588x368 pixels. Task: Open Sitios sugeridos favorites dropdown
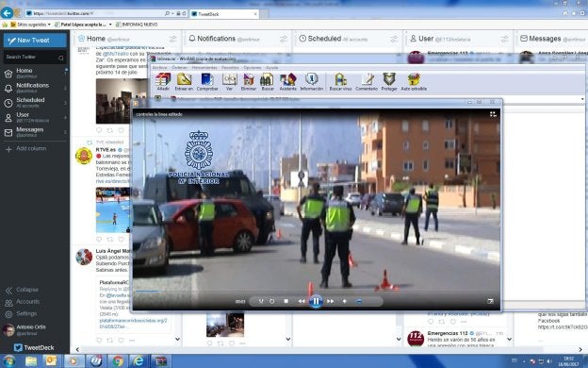(30, 25)
